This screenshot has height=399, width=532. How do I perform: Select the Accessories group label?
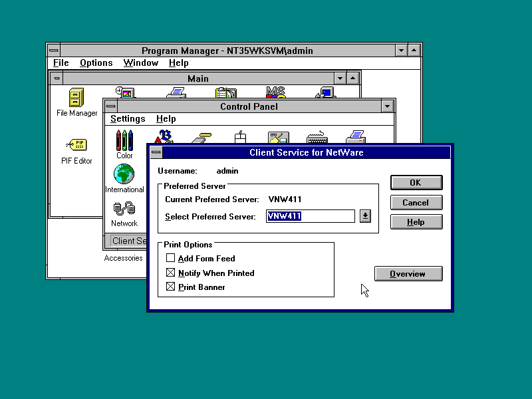point(123,258)
